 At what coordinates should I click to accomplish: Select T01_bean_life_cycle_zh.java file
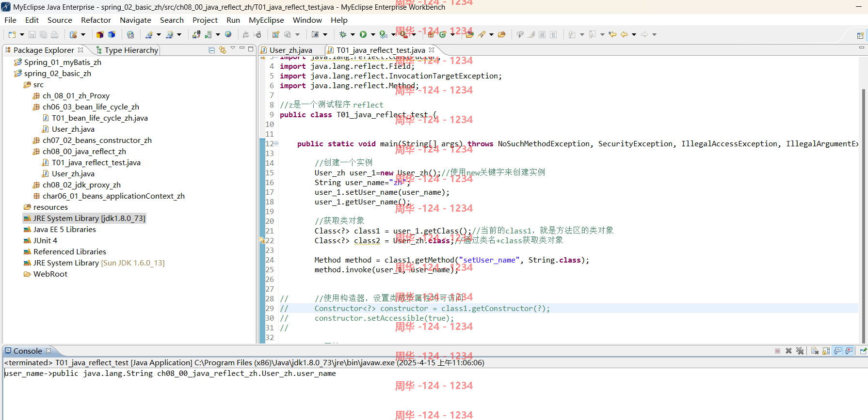point(95,118)
